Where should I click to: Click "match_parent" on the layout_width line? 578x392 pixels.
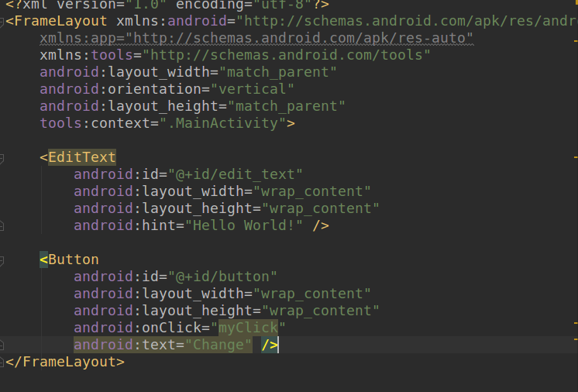(277, 72)
